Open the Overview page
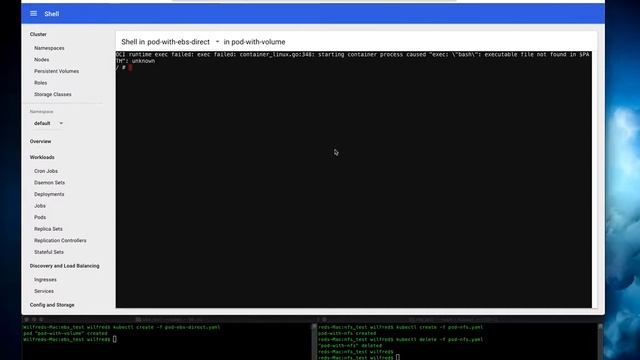This screenshot has height=360, width=640. [40, 141]
